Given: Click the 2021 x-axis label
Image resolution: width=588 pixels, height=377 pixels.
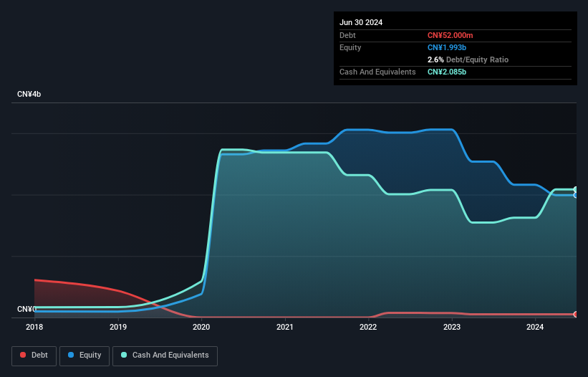Looking at the screenshot, I should point(285,327).
